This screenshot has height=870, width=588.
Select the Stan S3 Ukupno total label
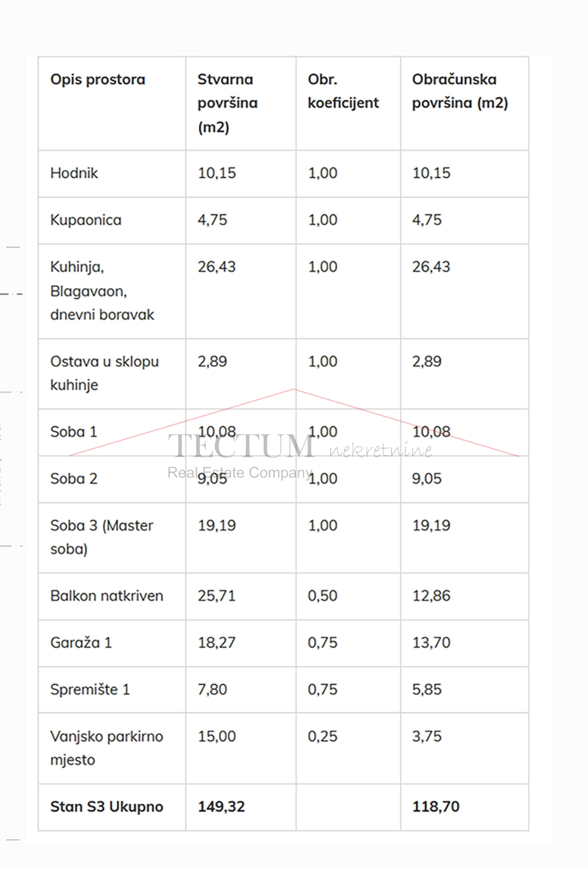107,807
